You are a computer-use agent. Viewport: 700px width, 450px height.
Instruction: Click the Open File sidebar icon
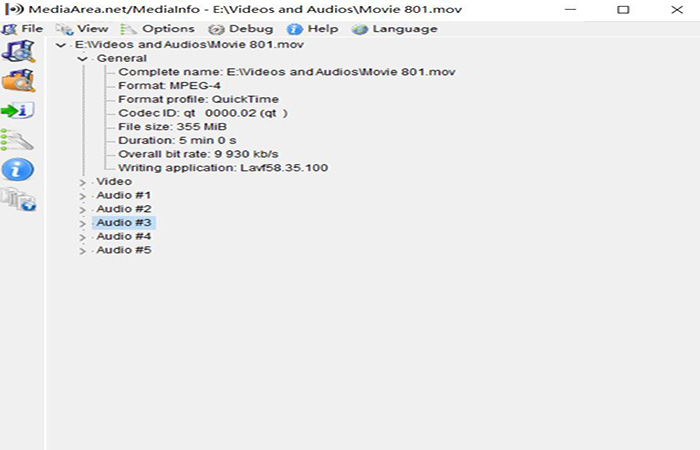(x=18, y=51)
